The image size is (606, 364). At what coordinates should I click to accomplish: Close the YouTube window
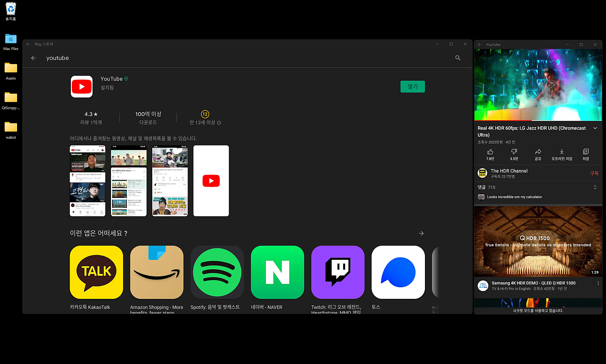click(x=595, y=44)
